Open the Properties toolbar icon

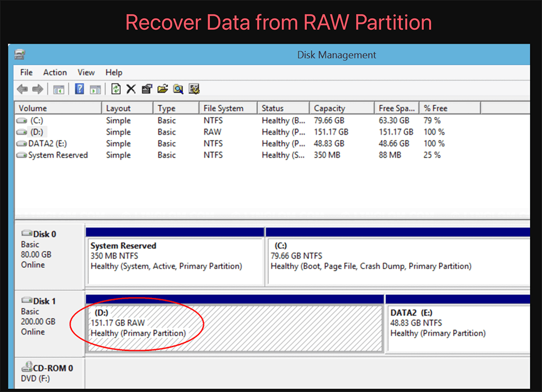(x=147, y=89)
